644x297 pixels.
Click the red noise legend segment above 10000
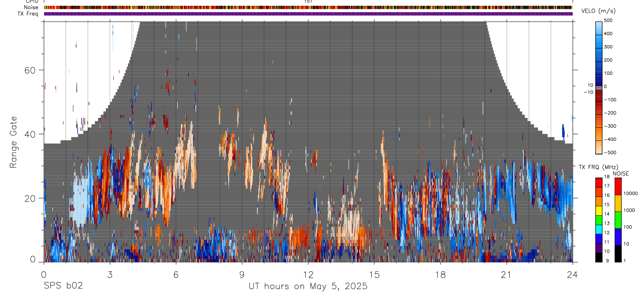pyautogui.click(x=618, y=186)
